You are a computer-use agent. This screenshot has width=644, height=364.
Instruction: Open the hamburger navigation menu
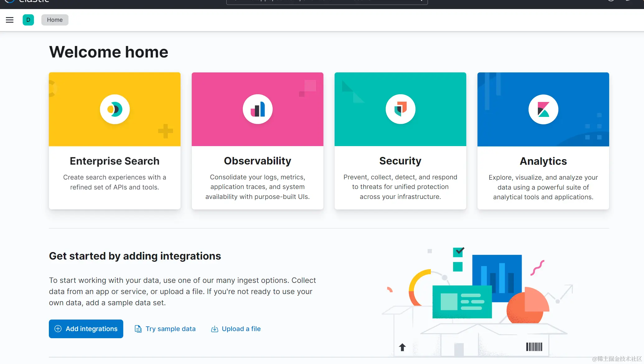[x=10, y=20]
